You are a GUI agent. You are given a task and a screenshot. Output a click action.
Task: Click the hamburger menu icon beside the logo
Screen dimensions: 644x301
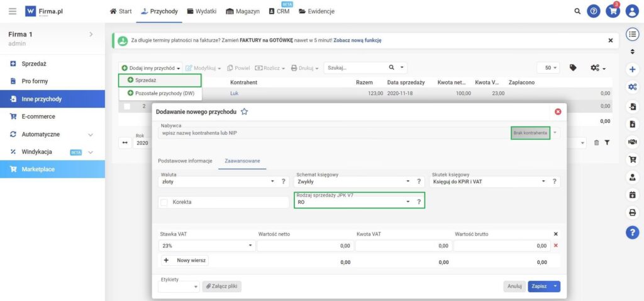click(12, 11)
